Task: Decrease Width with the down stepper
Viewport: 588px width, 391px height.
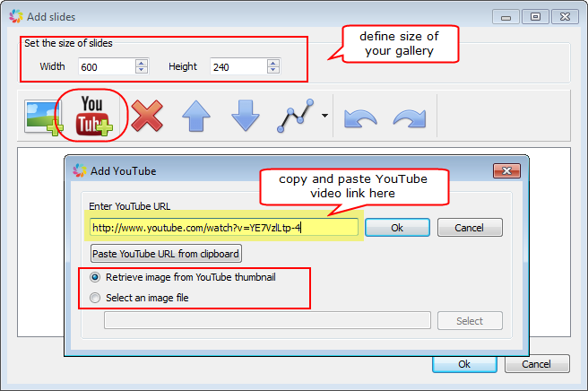Action: coord(142,70)
